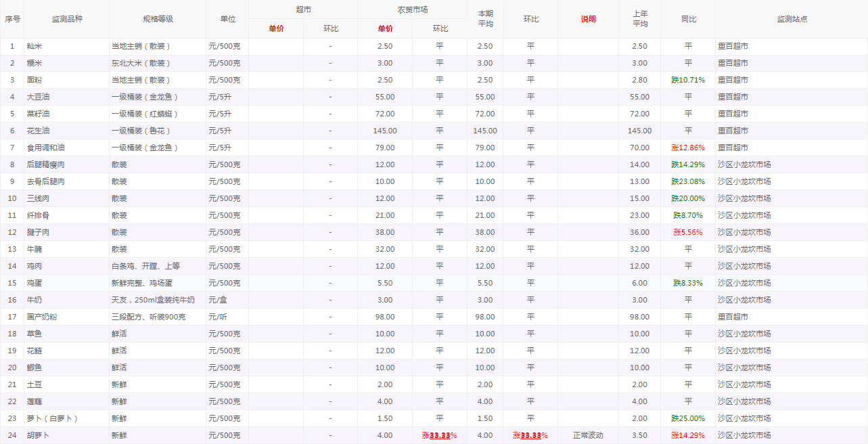Click 涨12.86% in the 食用调和油 row

[x=688, y=148]
